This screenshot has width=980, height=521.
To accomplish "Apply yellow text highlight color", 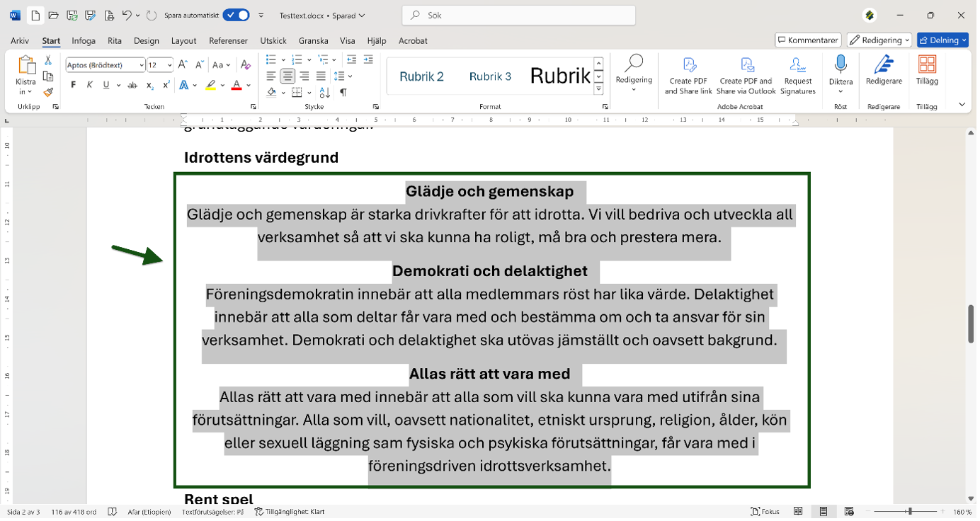I will (x=210, y=85).
